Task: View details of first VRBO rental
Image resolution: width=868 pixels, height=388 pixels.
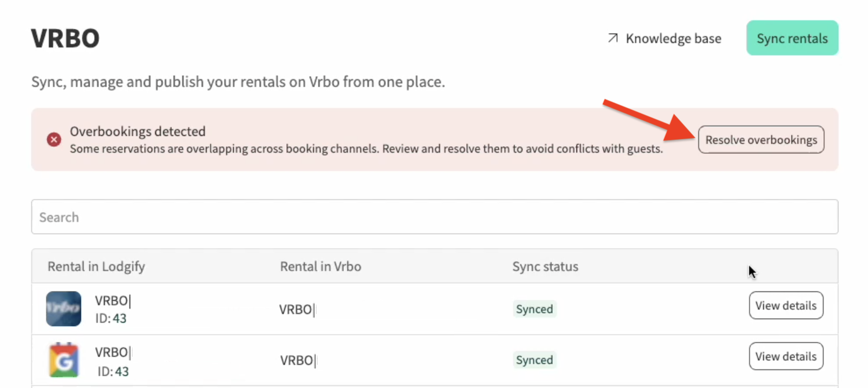Action: [786, 305]
